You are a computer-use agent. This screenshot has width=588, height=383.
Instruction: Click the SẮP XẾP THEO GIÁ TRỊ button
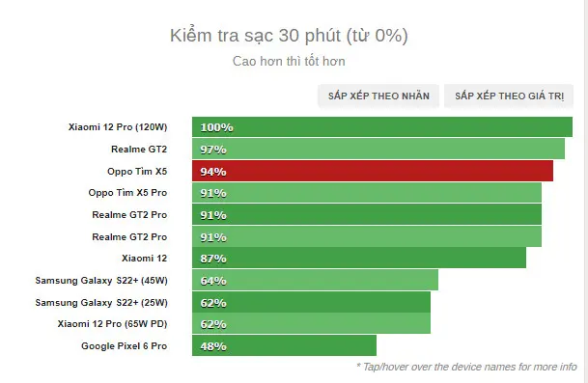(x=509, y=96)
